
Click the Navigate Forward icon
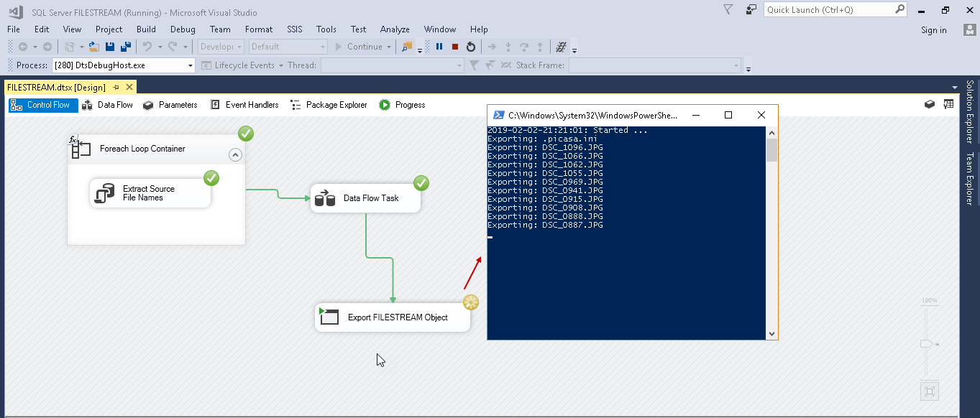pyautogui.click(x=47, y=47)
